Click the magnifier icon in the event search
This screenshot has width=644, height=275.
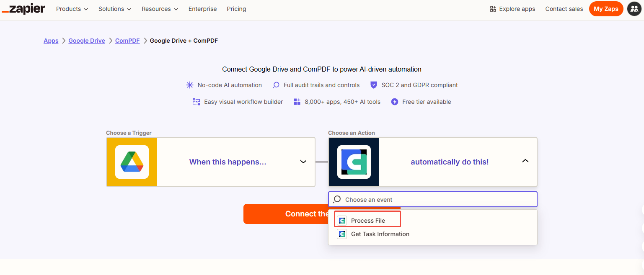(337, 199)
